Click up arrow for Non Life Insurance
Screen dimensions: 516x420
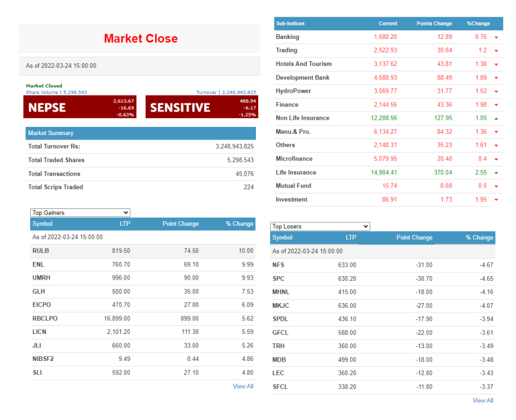point(497,118)
